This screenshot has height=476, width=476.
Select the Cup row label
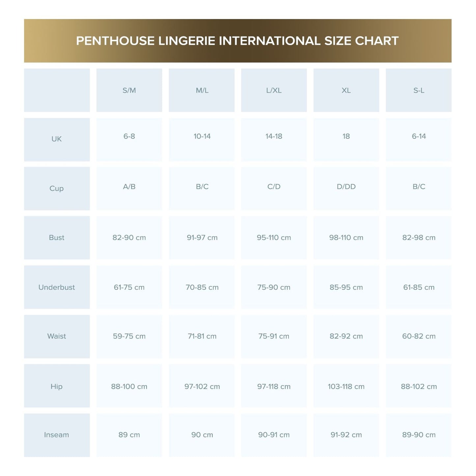pyautogui.click(x=57, y=188)
